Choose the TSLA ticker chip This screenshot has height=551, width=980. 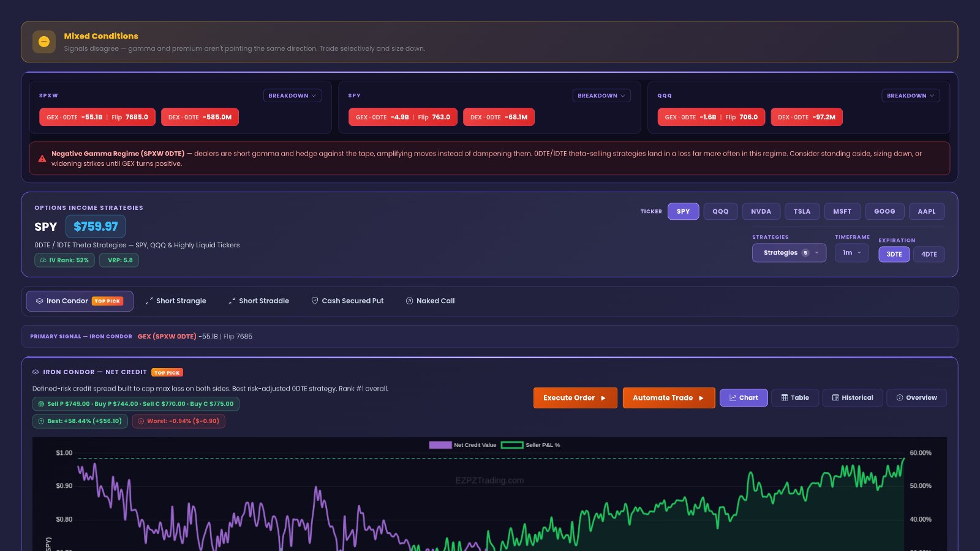point(802,211)
